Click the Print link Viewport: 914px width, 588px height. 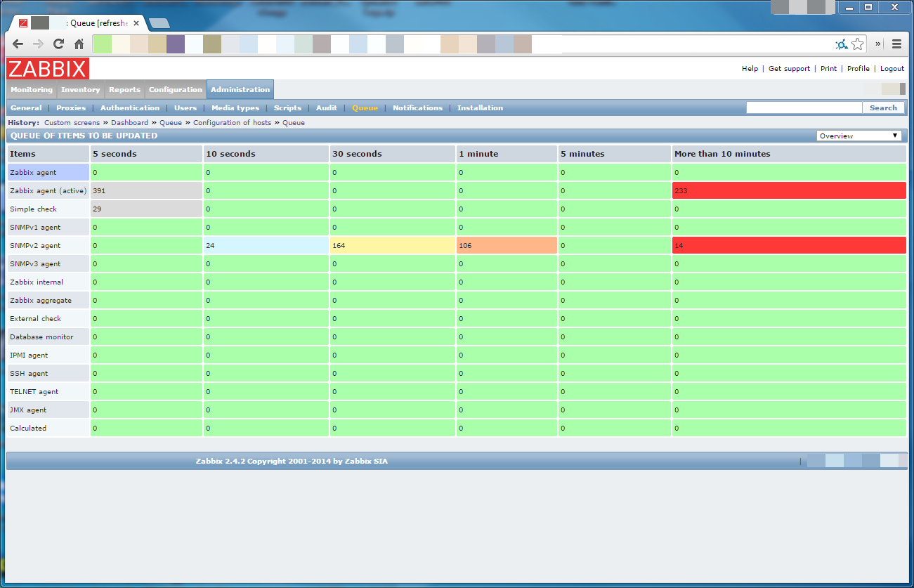coord(829,69)
